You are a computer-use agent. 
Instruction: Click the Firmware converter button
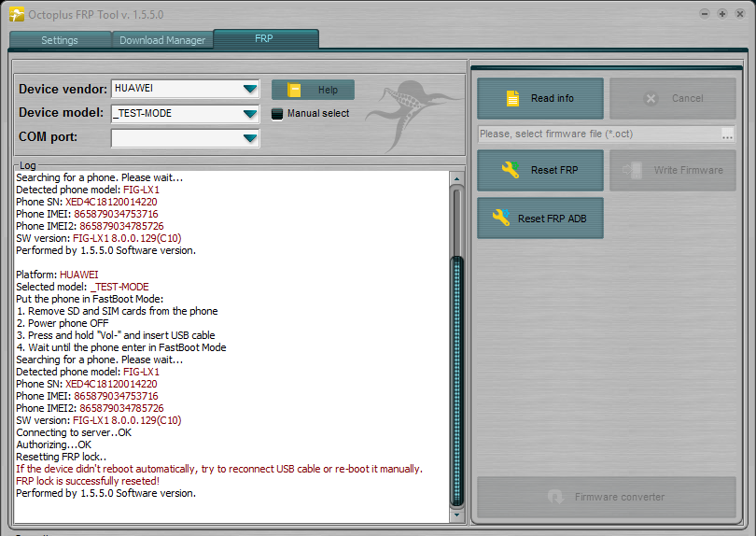(607, 497)
